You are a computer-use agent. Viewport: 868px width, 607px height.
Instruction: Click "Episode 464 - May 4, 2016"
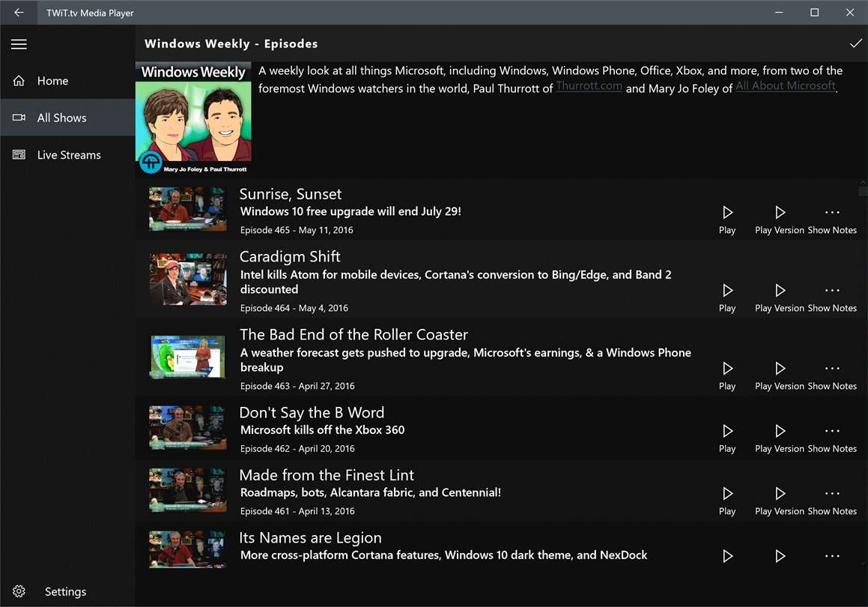point(294,308)
